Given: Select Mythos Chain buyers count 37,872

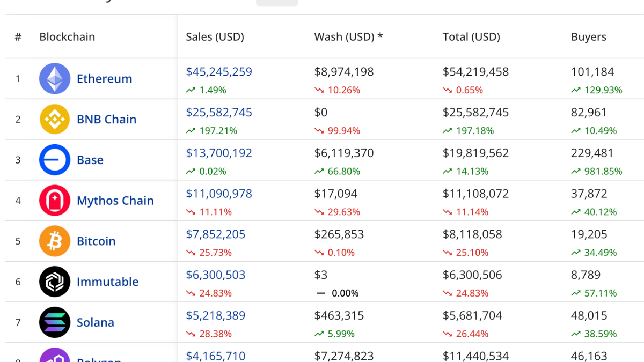Looking at the screenshot, I should pos(589,194).
